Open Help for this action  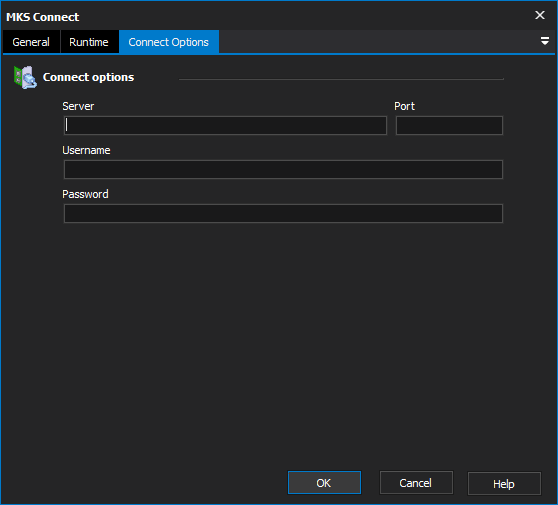pyautogui.click(x=504, y=484)
